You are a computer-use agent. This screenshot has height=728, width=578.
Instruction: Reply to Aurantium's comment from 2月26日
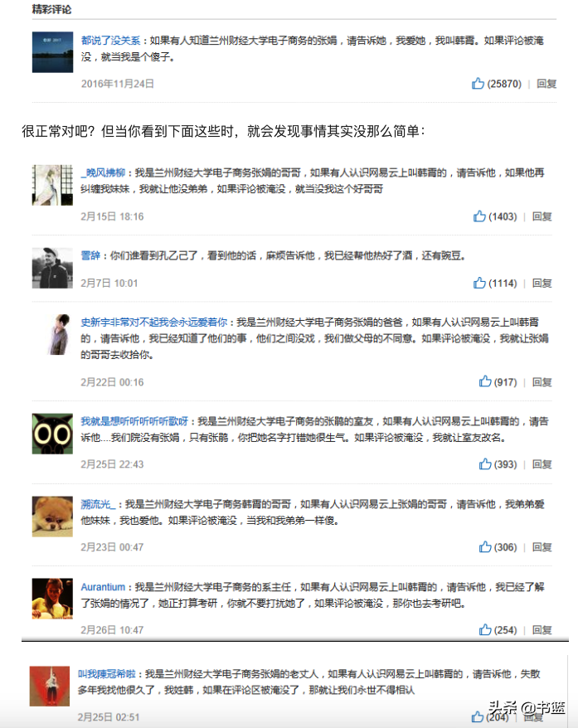(x=542, y=630)
